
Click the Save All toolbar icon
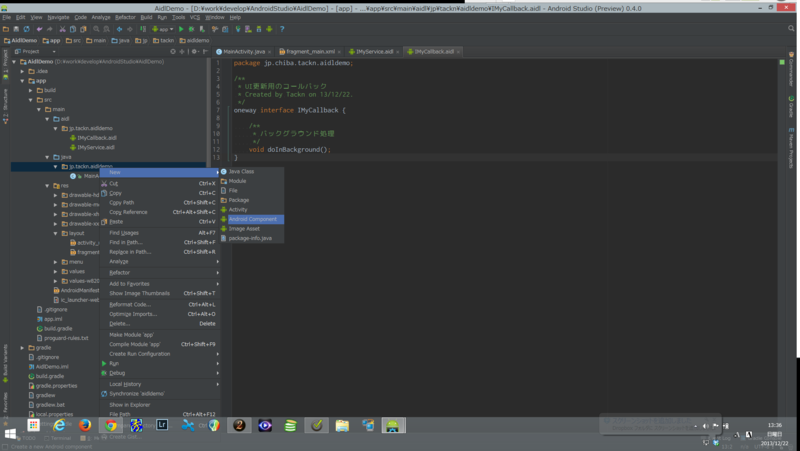point(16,29)
